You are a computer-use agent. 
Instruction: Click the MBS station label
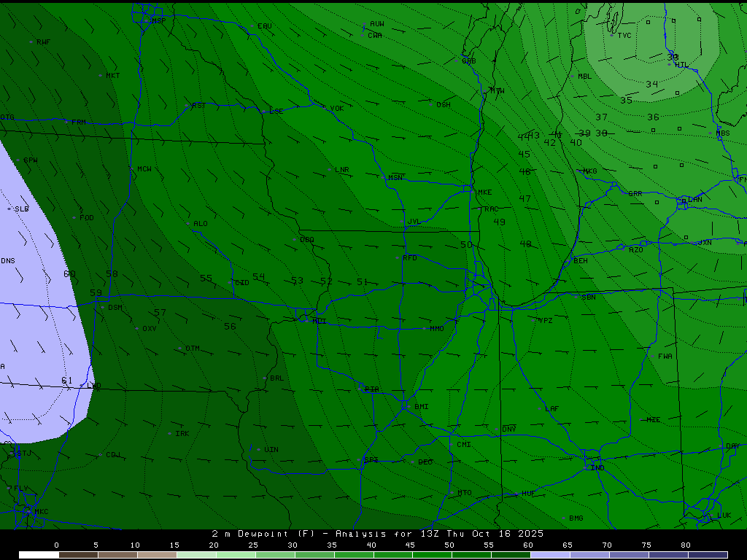[723, 133]
